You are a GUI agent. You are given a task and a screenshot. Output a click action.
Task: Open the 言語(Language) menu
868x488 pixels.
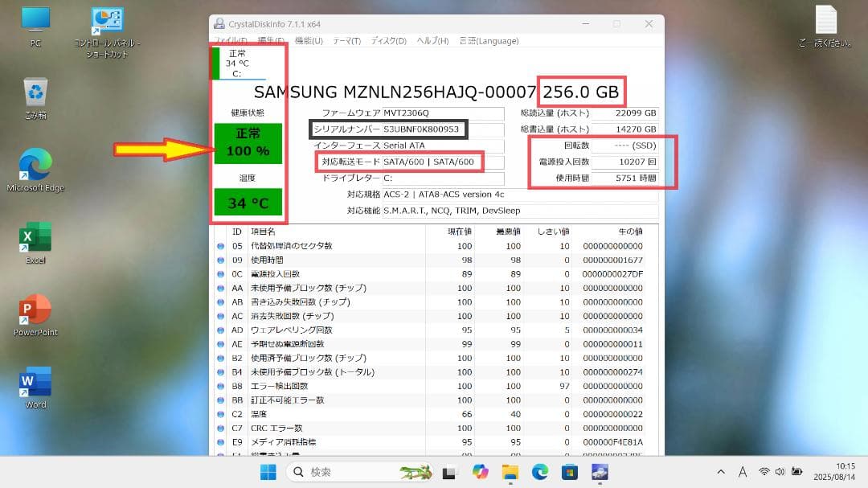pos(489,40)
